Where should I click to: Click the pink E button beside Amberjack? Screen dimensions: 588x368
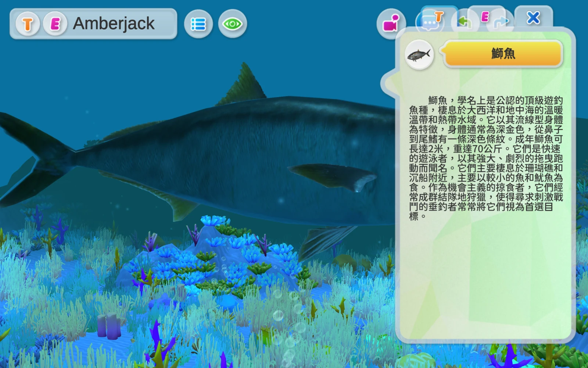55,24
